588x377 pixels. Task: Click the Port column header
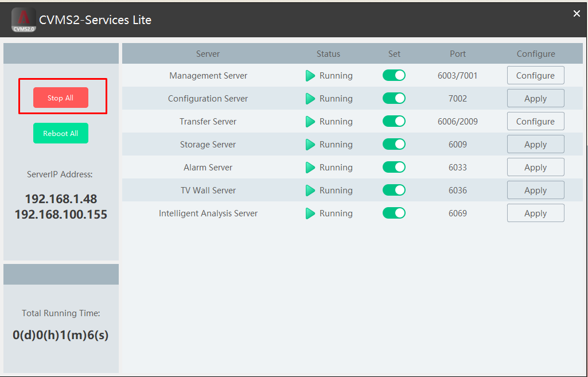pos(458,53)
